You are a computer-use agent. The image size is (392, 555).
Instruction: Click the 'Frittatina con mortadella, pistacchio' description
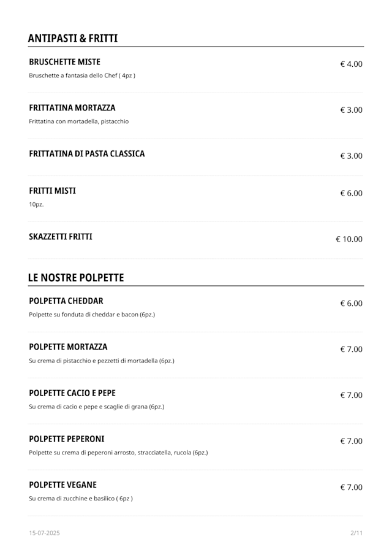click(x=78, y=121)
